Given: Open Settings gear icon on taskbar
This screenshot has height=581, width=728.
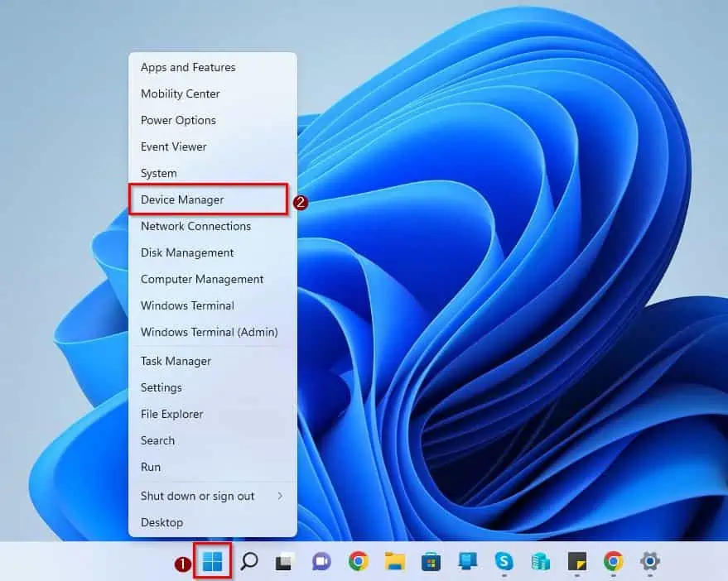Looking at the screenshot, I should 650,561.
